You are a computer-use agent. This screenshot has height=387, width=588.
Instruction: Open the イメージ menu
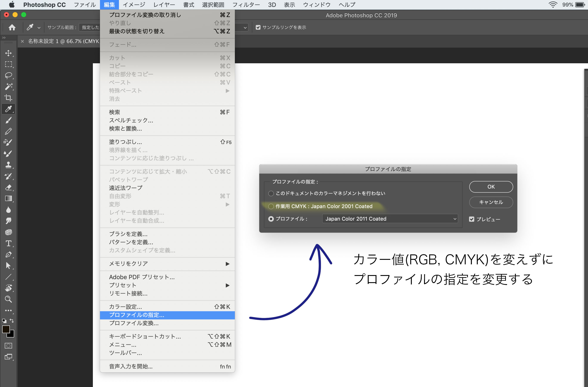tap(134, 5)
